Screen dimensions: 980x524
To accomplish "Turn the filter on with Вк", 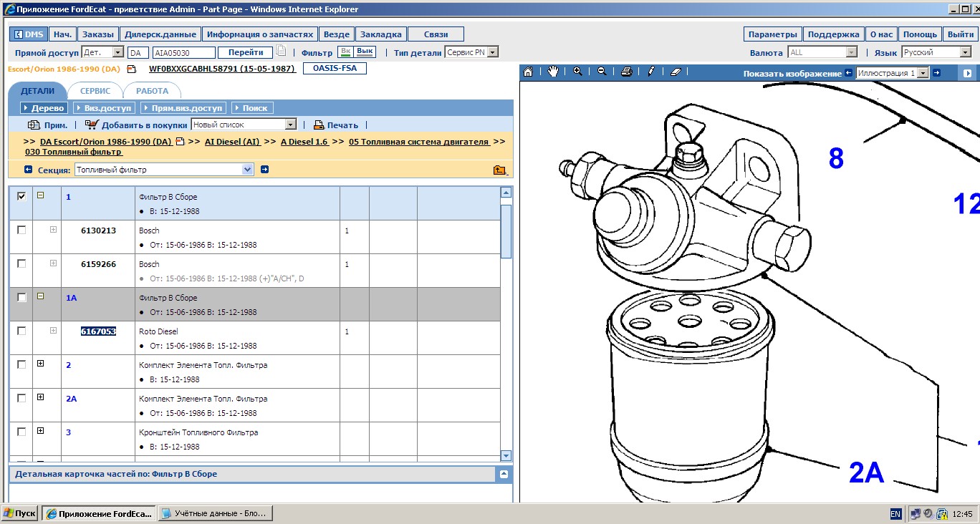I will tap(345, 52).
